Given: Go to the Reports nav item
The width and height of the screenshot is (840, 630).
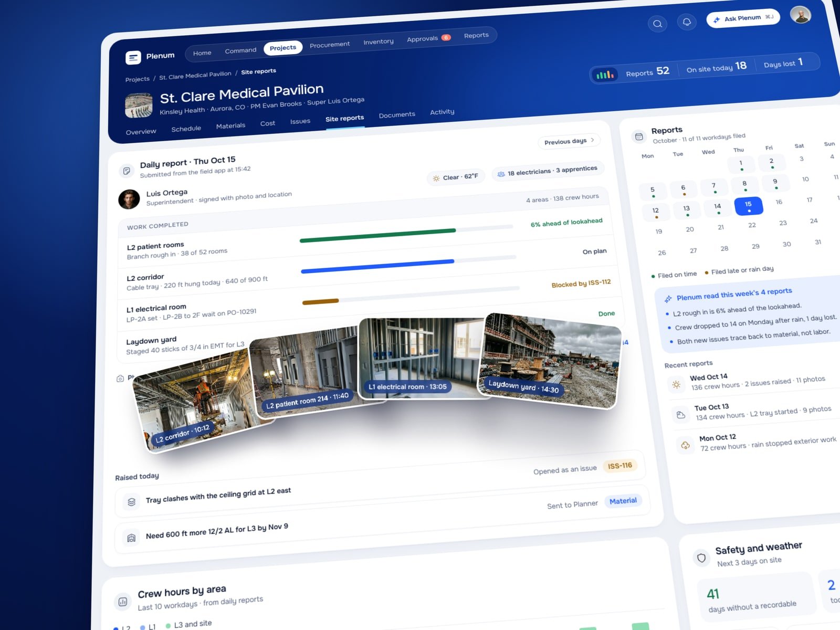Looking at the screenshot, I should coord(476,35).
